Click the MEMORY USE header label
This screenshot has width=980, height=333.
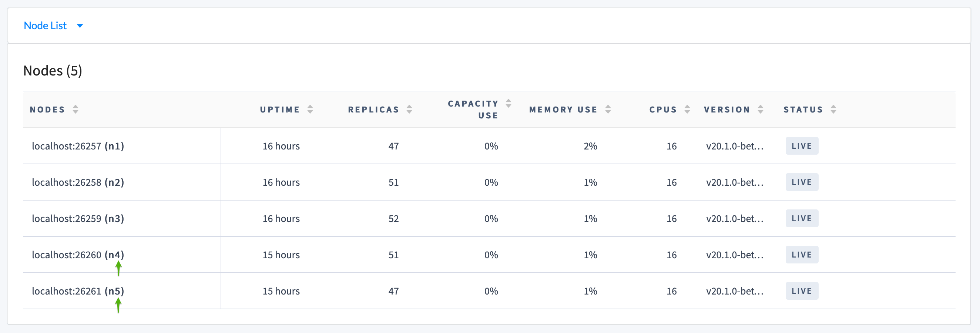[x=563, y=110]
